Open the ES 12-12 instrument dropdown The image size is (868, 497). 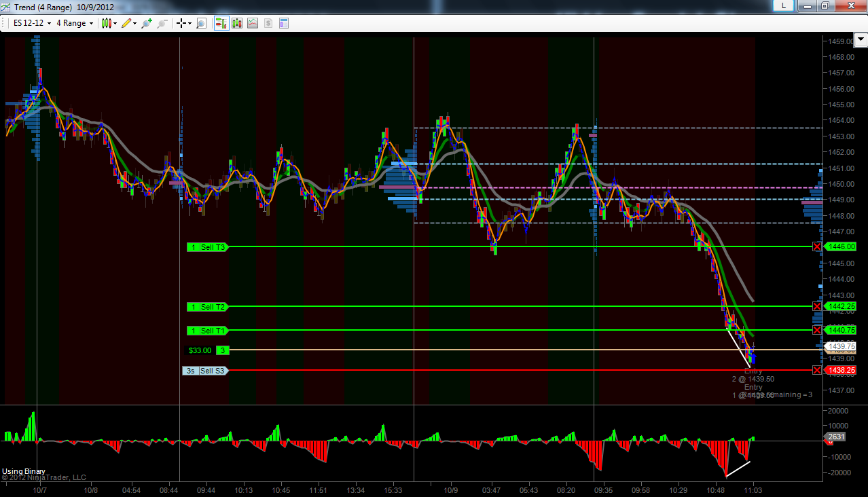(31, 23)
